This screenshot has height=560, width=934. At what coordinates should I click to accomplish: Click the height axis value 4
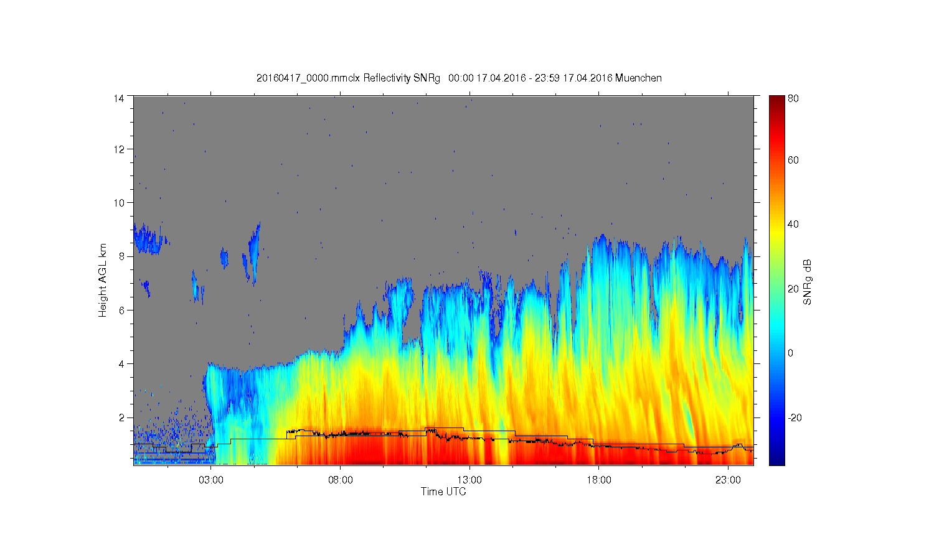[122, 364]
